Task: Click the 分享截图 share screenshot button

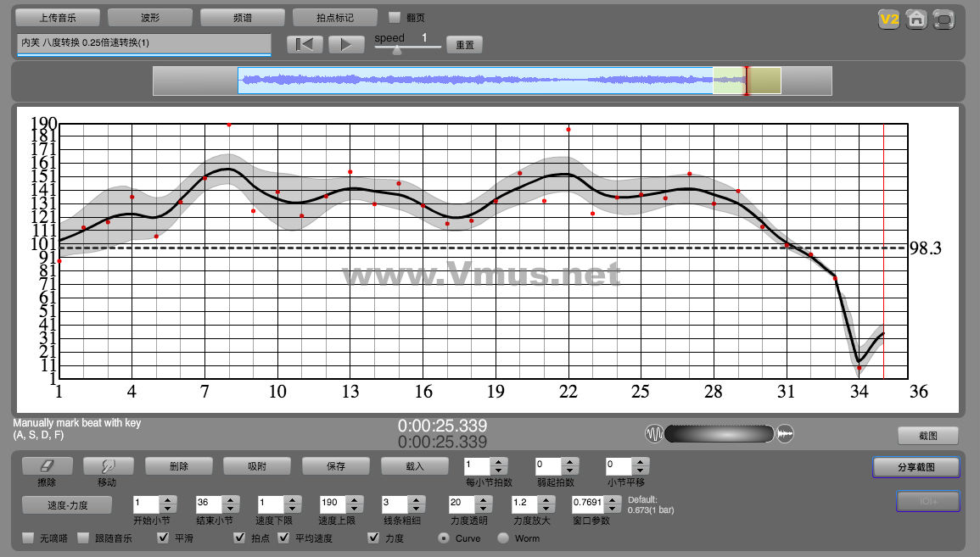Action: 916,467
